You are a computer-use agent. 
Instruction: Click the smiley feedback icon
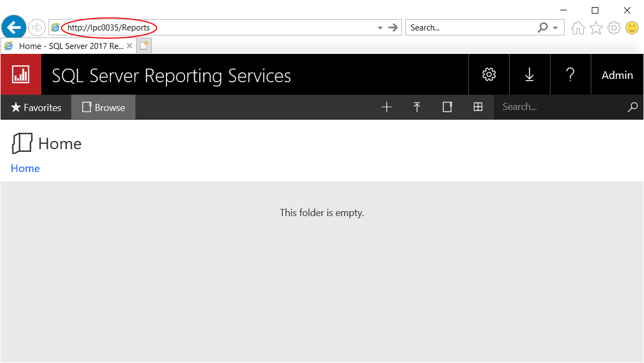coord(632,28)
